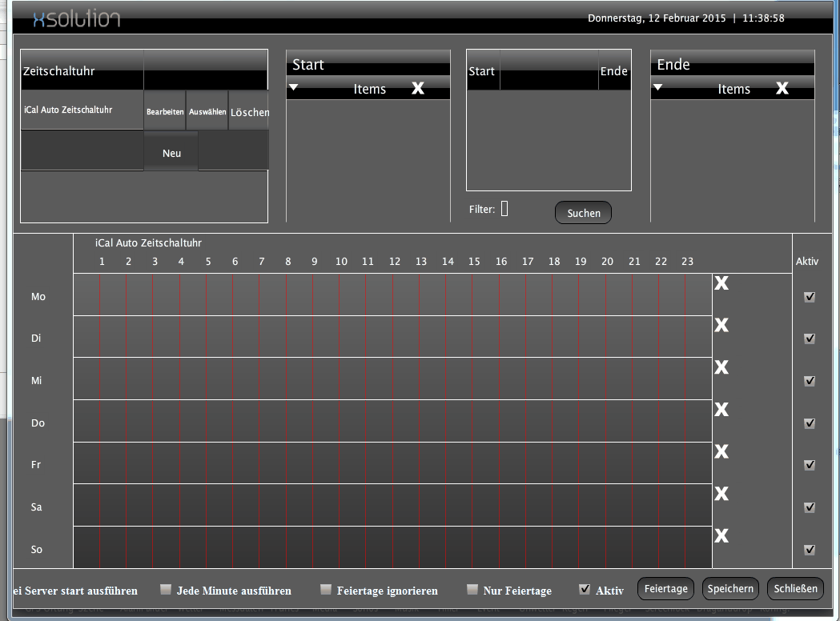This screenshot has height=621, width=840.
Task: Click X icon in Start Items header
Action: click(418, 88)
